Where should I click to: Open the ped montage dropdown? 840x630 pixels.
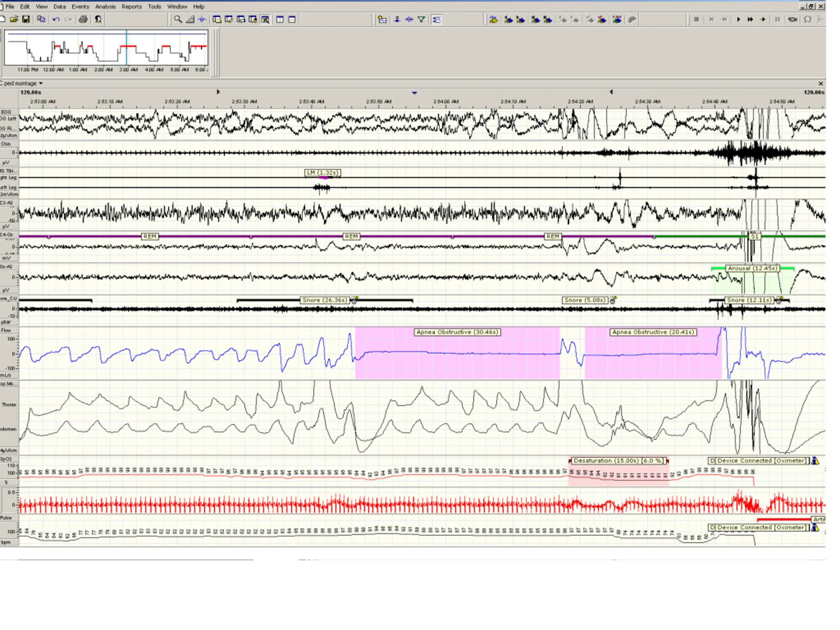tap(41, 83)
